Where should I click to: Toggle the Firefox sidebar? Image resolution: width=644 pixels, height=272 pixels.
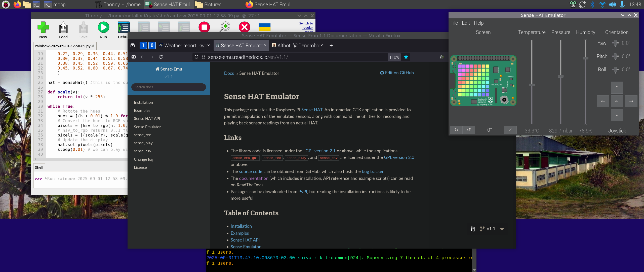coord(134,57)
